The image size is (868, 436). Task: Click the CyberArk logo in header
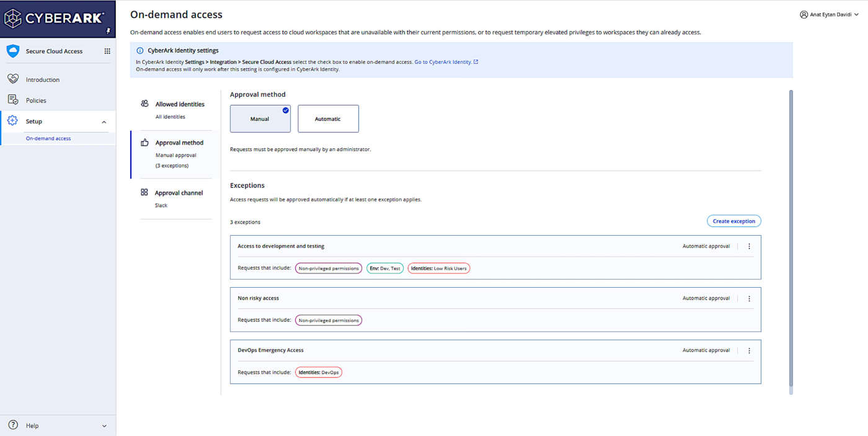pyautogui.click(x=55, y=19)
